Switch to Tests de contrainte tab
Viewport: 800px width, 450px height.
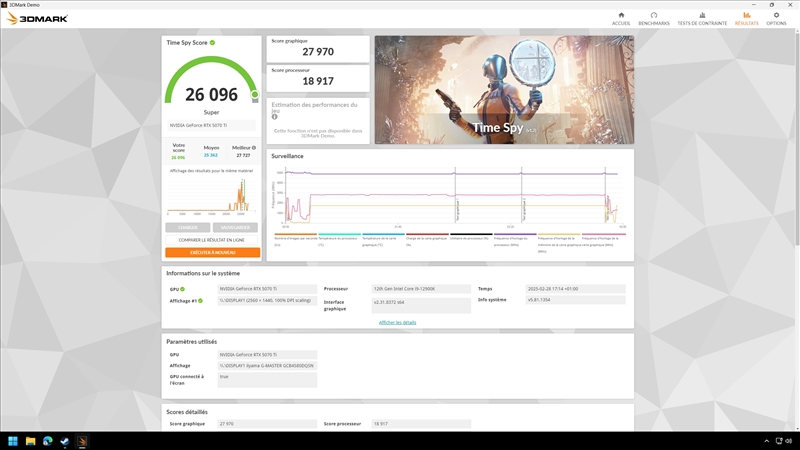tap(702, 19)
